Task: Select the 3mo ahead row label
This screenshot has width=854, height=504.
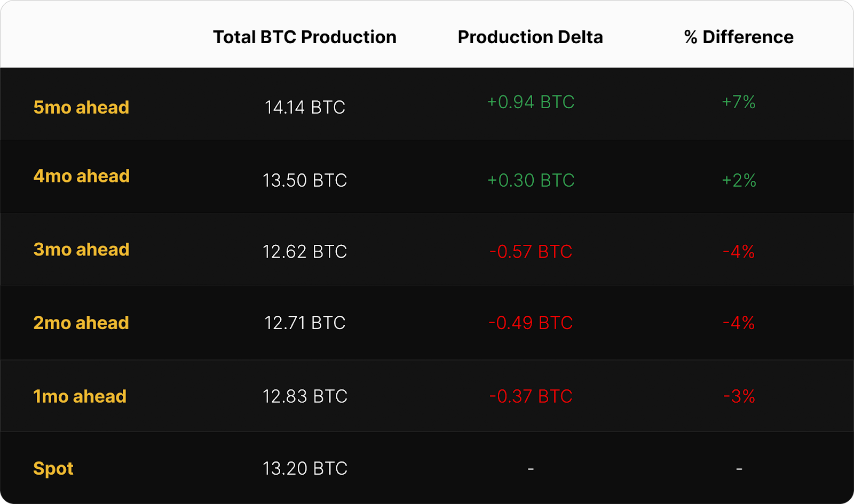Action: click(x=82, y=250)
